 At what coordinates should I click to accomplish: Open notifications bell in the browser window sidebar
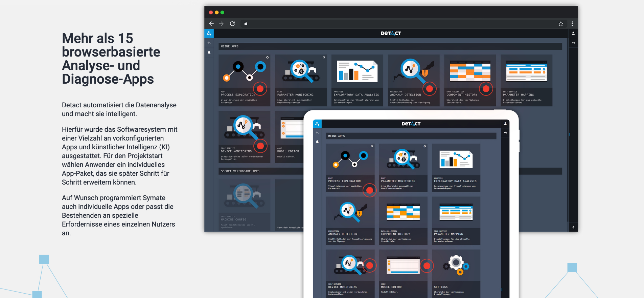(x=209, y=52)
